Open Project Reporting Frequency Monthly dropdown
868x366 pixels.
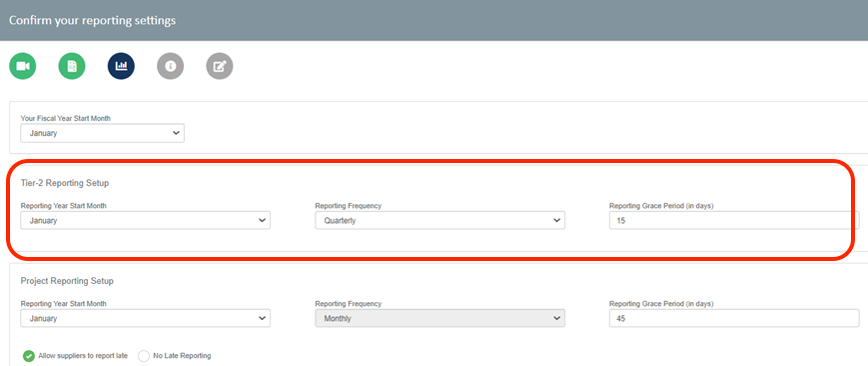pos(440,318)
